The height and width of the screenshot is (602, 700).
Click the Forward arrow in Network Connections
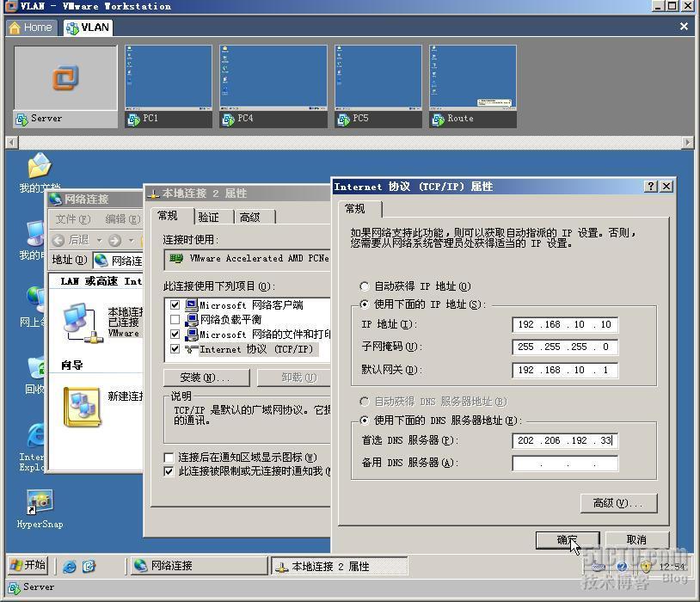click(114, 240)
